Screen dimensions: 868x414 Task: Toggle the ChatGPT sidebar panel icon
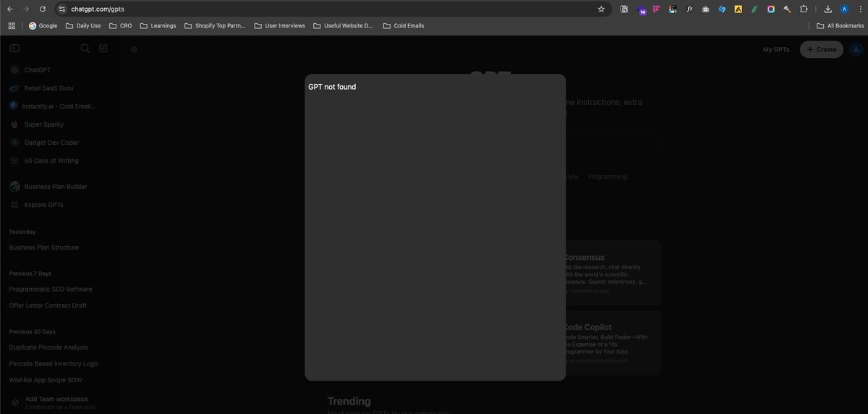(x=14, y=48)
